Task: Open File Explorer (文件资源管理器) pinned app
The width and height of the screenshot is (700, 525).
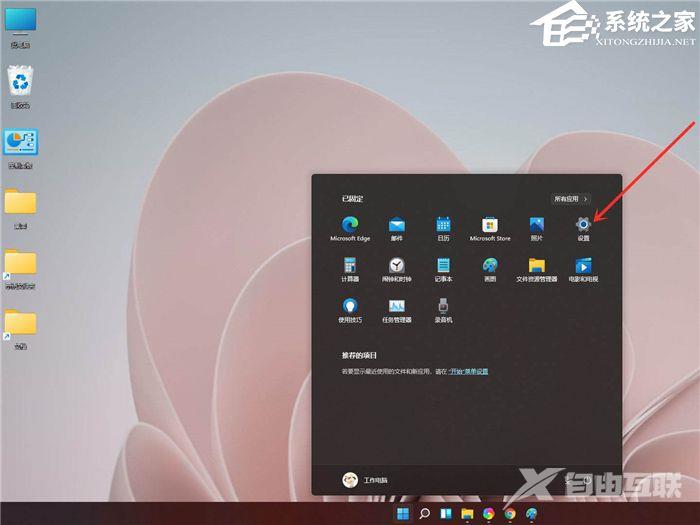Action: click(537, 270)
